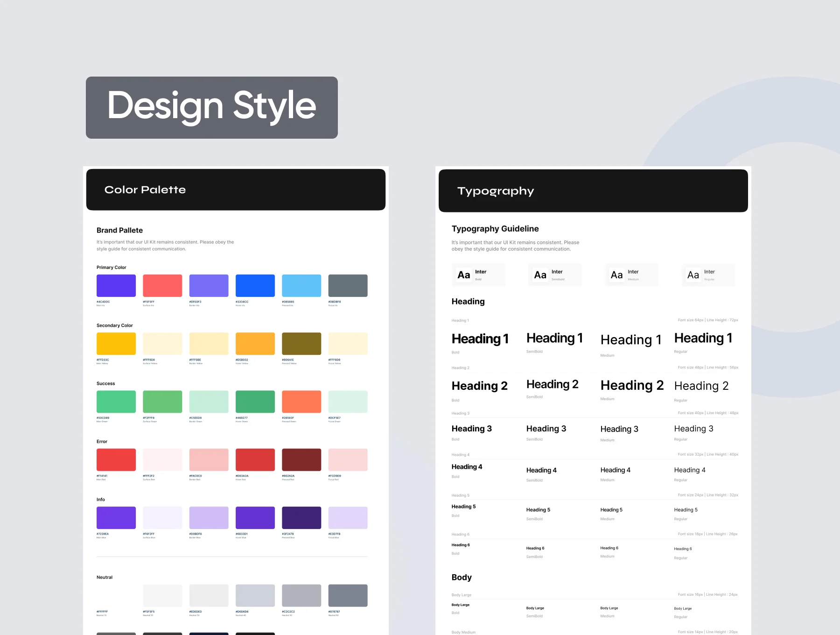Screen dimensions: 840x635
Task: Pick the Surface Blue #F6F2FF swatch
Action: point(162,518)
